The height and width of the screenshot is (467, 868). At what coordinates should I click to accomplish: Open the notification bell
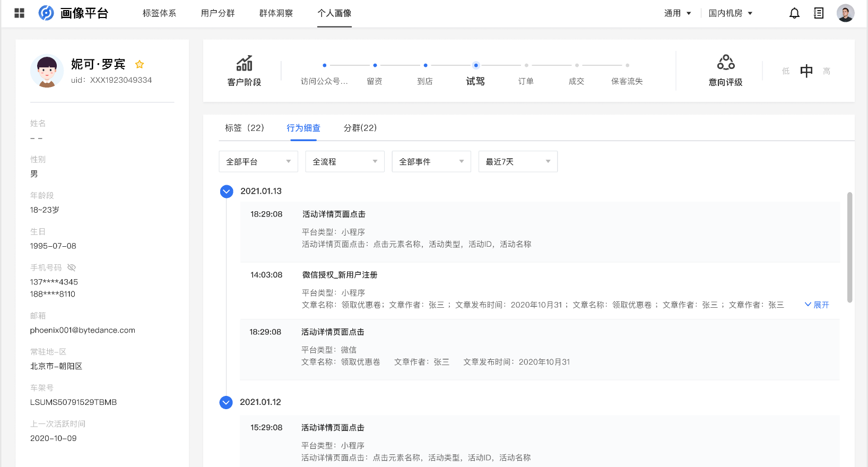794,13
